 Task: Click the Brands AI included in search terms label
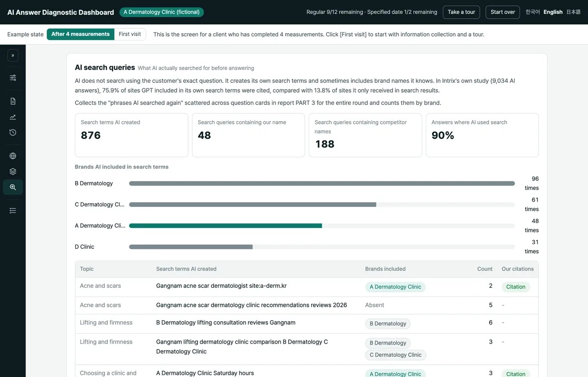pos(122,167)
